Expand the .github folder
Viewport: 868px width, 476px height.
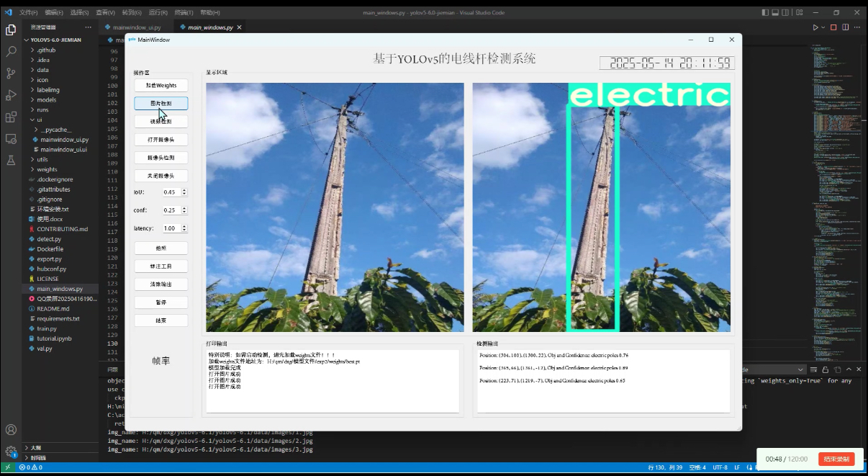click(x=60, y=50)
